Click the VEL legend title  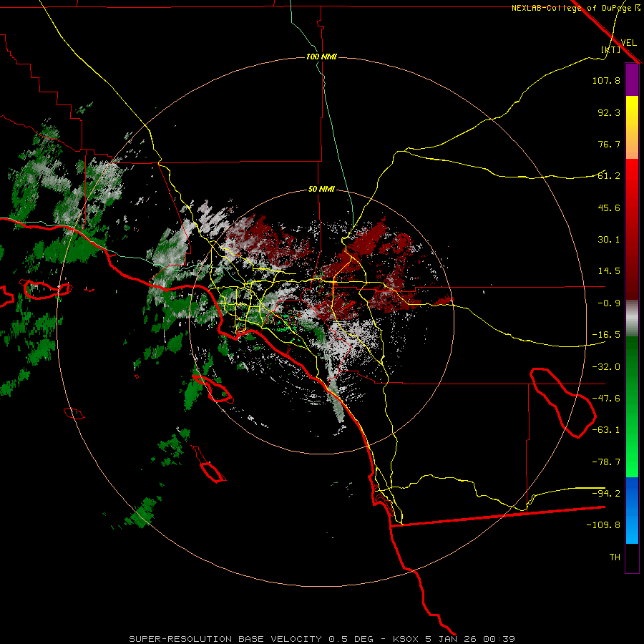pyautogui.click(x=628, y=43)
